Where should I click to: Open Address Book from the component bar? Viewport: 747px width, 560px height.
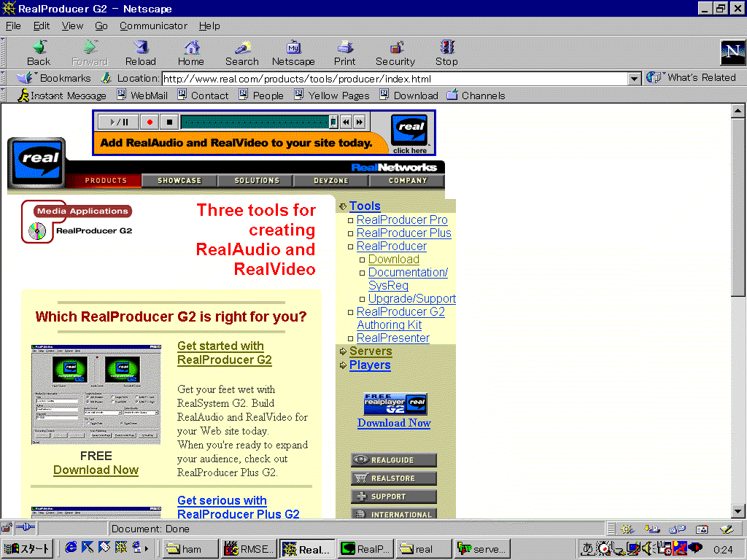[x=702, y=529]
